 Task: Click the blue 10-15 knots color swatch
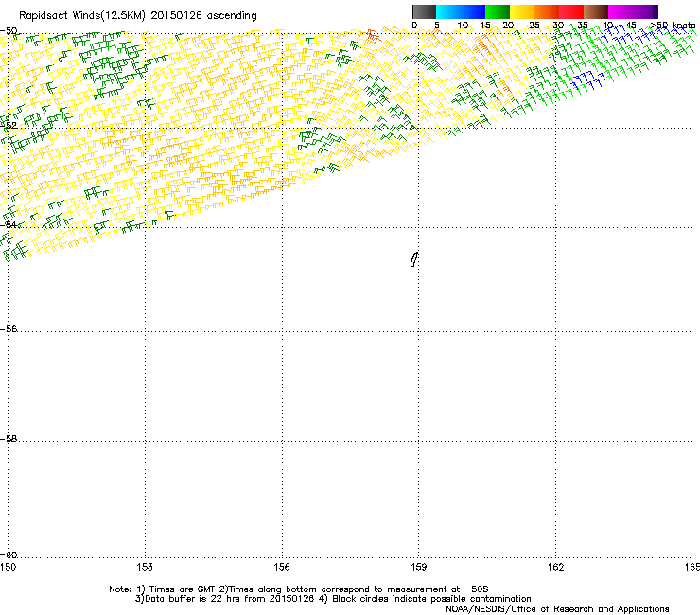tap(473, 11)
